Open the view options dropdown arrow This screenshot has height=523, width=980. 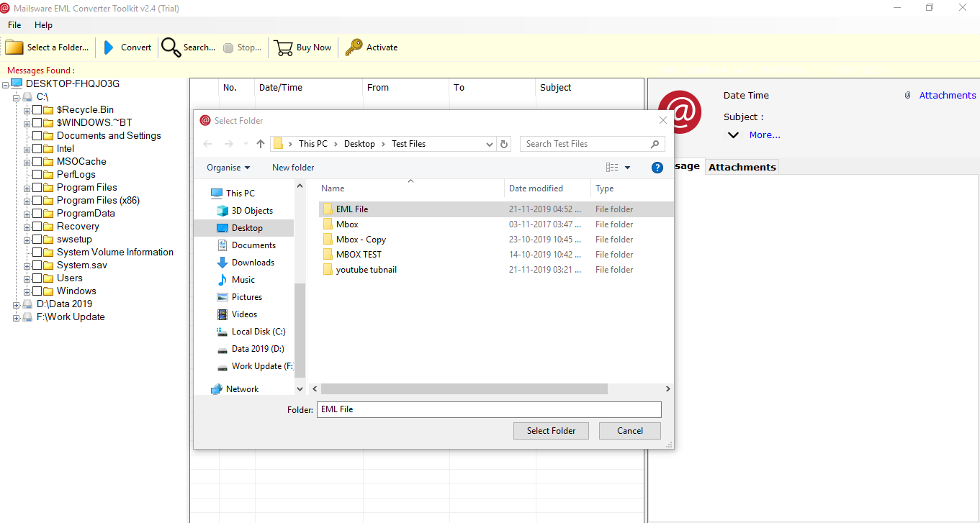627,168
